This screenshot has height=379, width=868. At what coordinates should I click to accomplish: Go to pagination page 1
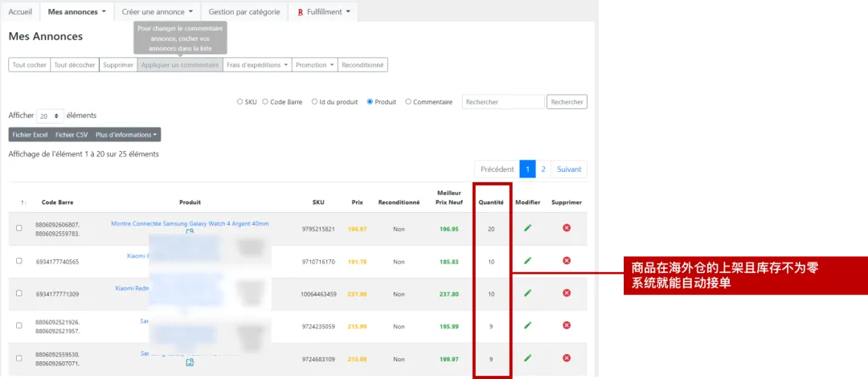[527, 169]
